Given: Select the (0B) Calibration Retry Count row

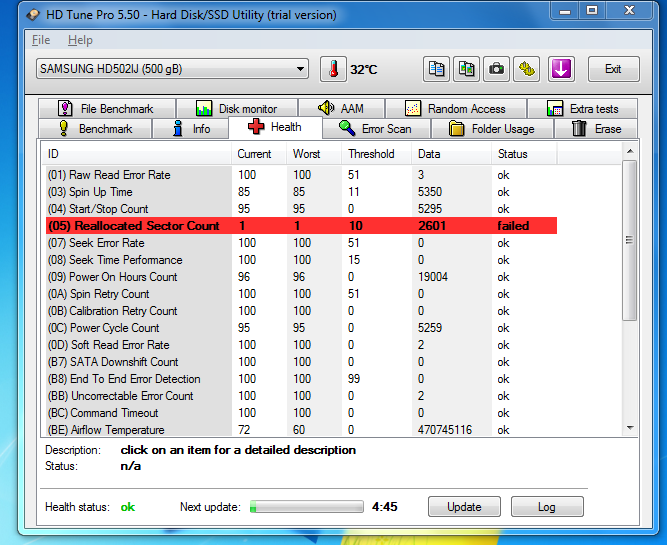Looking at the screenshot, I should (301, 311).
